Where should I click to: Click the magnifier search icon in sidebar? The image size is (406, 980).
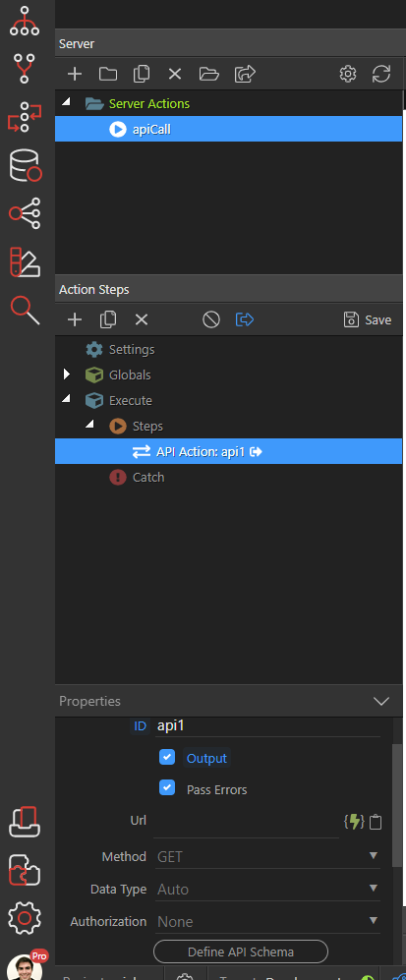pyautogui.click(x=25, y=310)
